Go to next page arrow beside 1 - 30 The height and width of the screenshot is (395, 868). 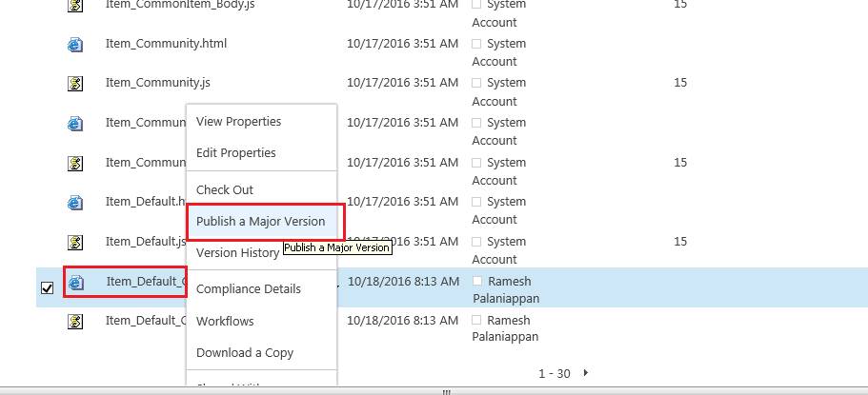(x=586, y=373)
